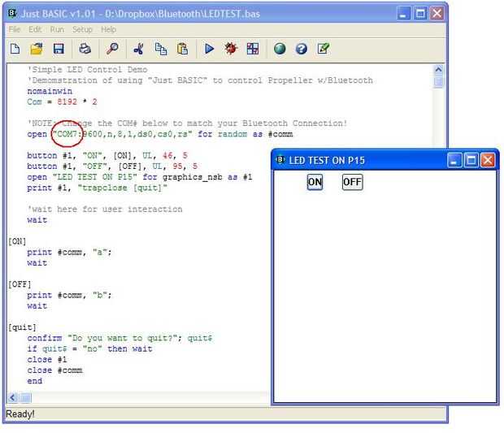Click the "Ready!" status bar text
The image size is (504, 433).
pyautogui.click(x=20, y=414)
